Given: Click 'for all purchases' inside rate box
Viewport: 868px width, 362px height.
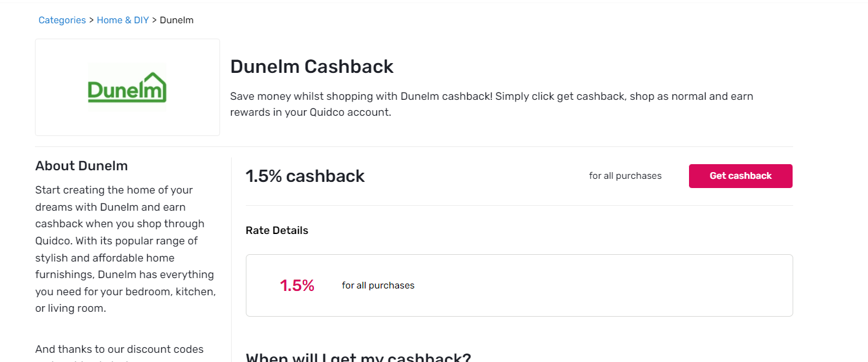Looking at the screenshot, I should [378, 285].
